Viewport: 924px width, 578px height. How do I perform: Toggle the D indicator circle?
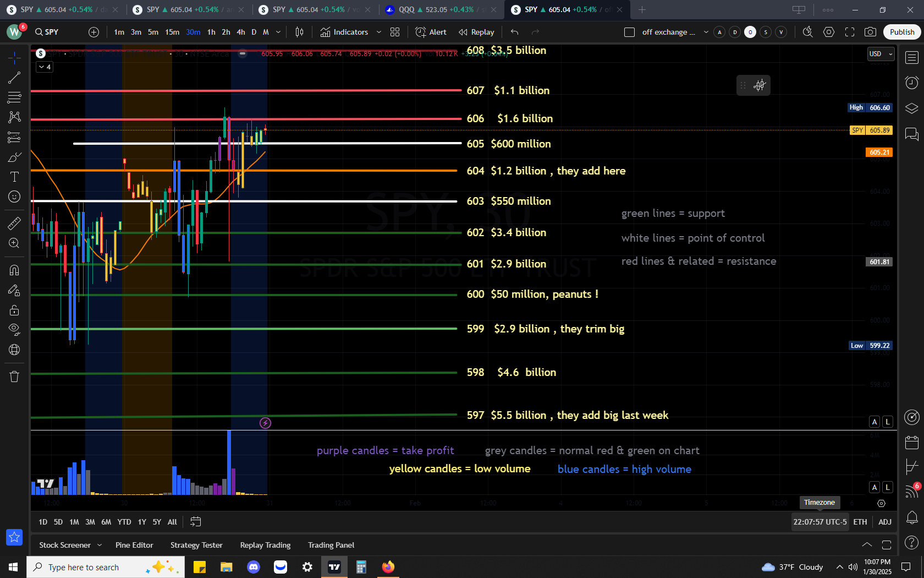click(x=735, y=32)
